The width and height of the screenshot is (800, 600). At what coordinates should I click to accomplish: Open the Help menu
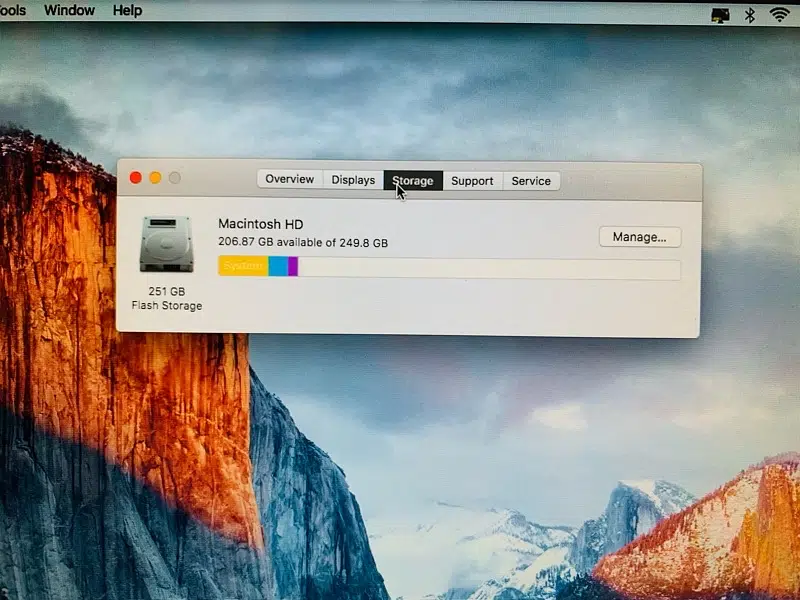tap(127, 11)
